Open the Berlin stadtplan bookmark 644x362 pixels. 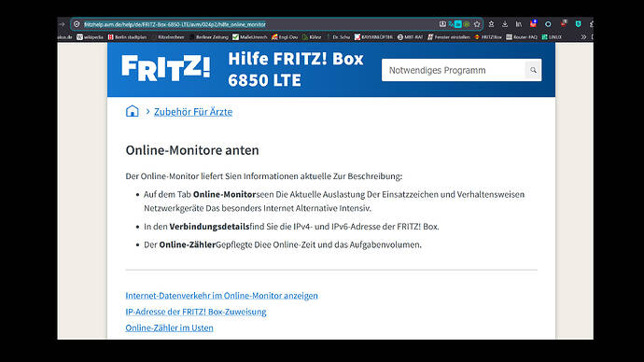click(127, 37)
